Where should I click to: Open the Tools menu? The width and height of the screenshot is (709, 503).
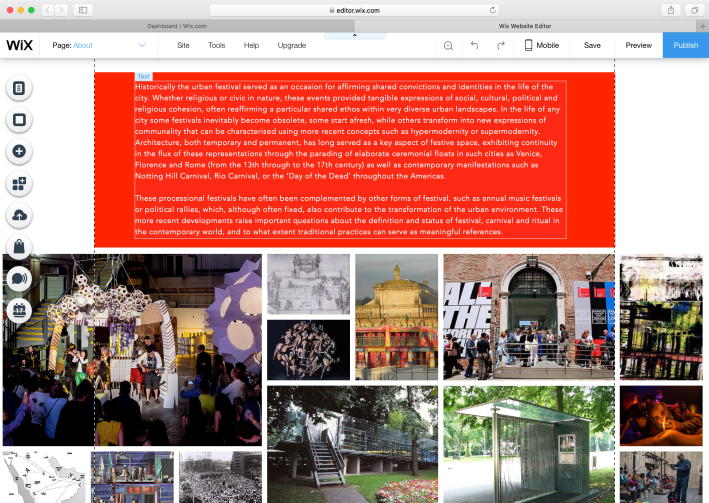[216, 45]
